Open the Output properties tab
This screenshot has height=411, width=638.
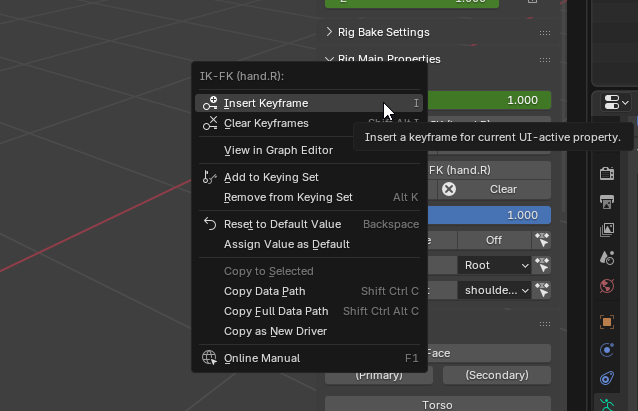coord(606,202)
